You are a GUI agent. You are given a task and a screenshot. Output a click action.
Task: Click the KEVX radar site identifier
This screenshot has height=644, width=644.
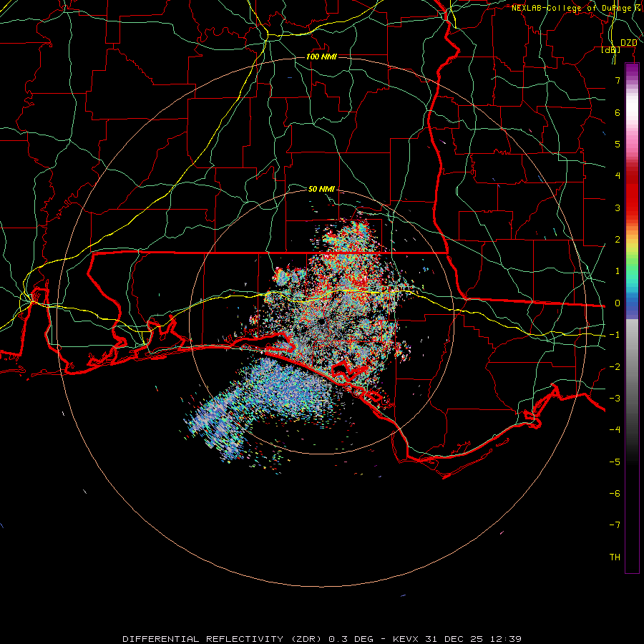(x=406, y=639)
